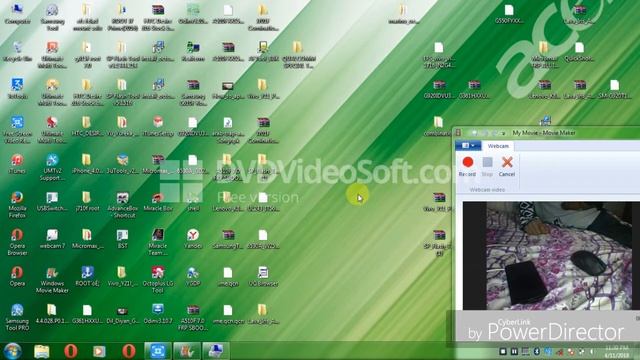Select the A510F 7.0 FRP archive
Viewport: 640px width, 360px height.
coord(193,318)
